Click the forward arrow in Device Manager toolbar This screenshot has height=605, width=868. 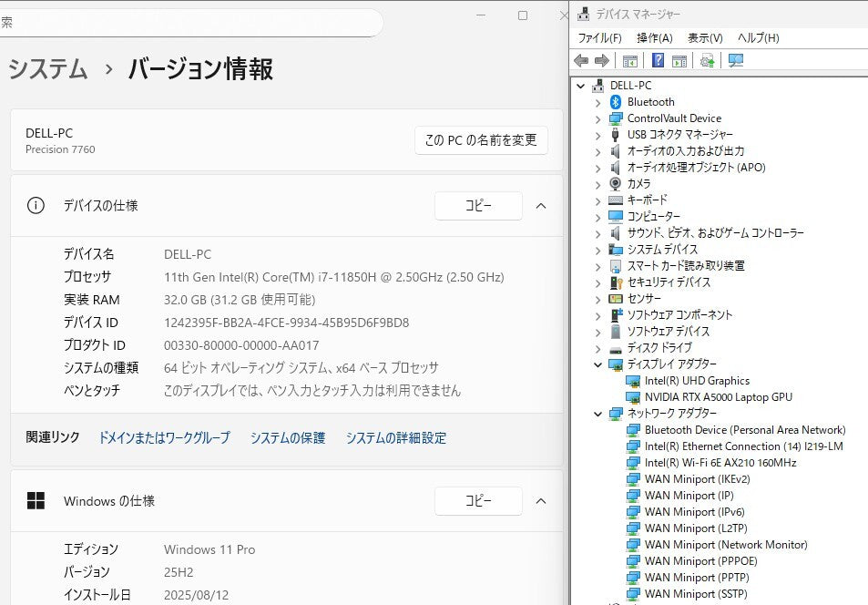[602, 60]
